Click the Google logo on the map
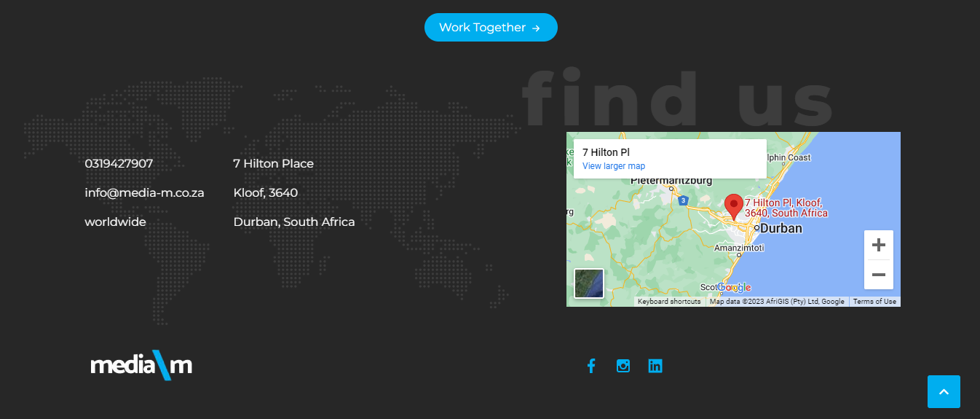Image resolution: width=980 pixels, height=419 pixels. tap(734, 287)
